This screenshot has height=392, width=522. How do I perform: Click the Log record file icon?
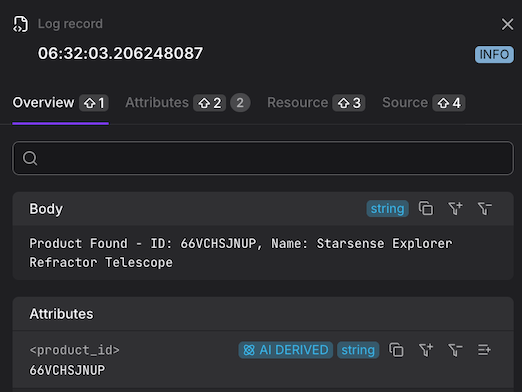point(20,24)
